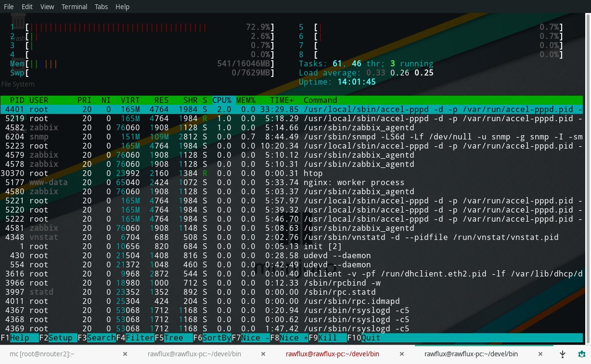Select process row with PID 4401
Viewport: 591px width, 364px height.
pyautogui.click(x=292, y=109)
